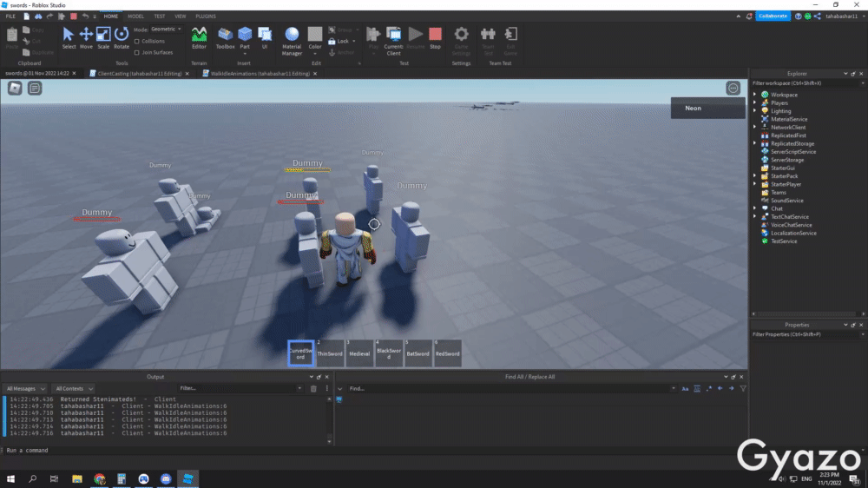Select the BatSword hotbar slot
The width and height of the screenshot is (868, 488).
tap(418, 353)
